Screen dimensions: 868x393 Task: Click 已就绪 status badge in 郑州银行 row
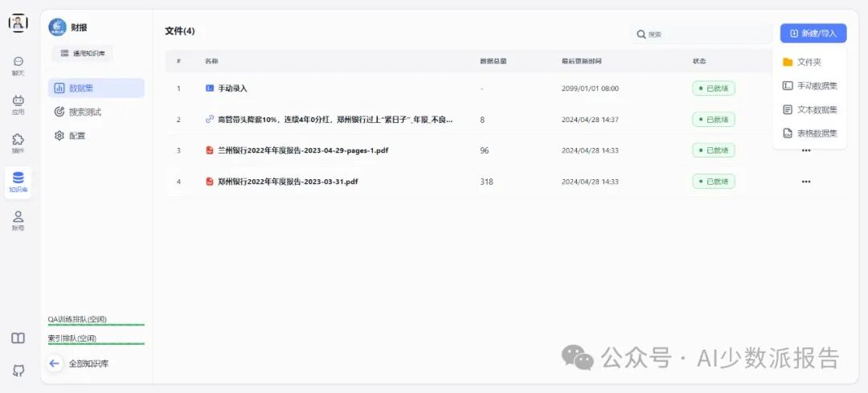(x=714, y=181)
